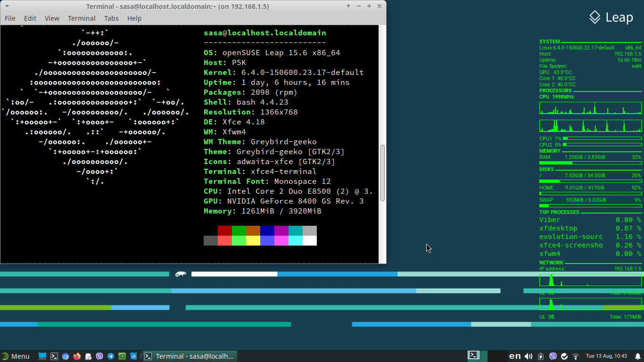Open the volume control tray icon
The height and width of the screenshot is (362, 644).
(x=528, y=356)
